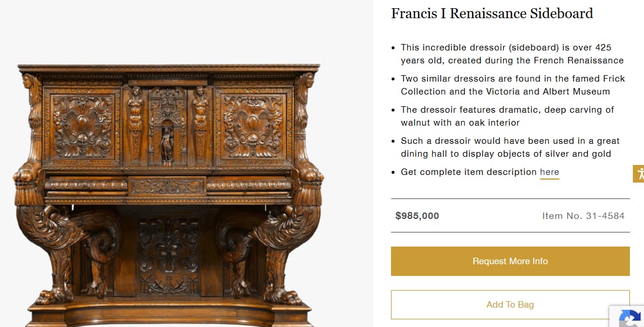Viewport: 644px width, 327px height.
Task: Click the bullet about 425 years old
Action: tap(512, 53)
